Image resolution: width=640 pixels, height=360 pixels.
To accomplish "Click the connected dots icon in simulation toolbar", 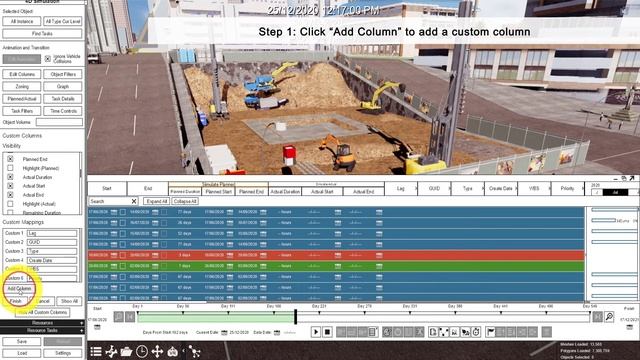I will pyautogui.click(x=444, y=332).
